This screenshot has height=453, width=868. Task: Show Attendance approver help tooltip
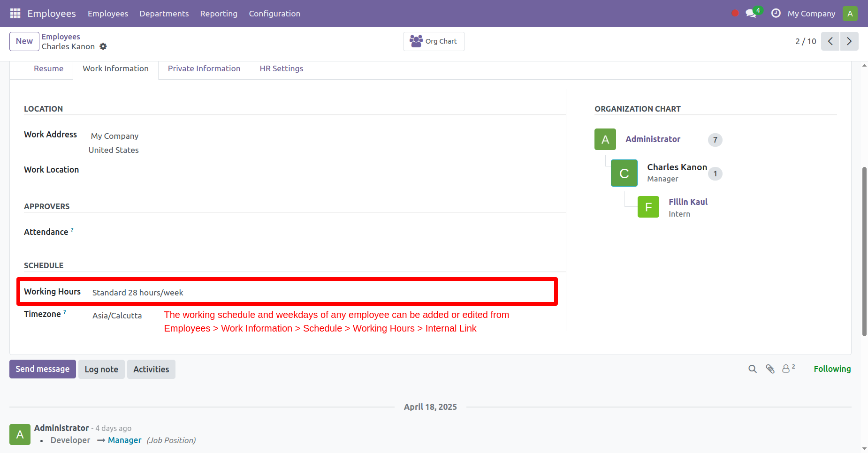tap(72, 229)
